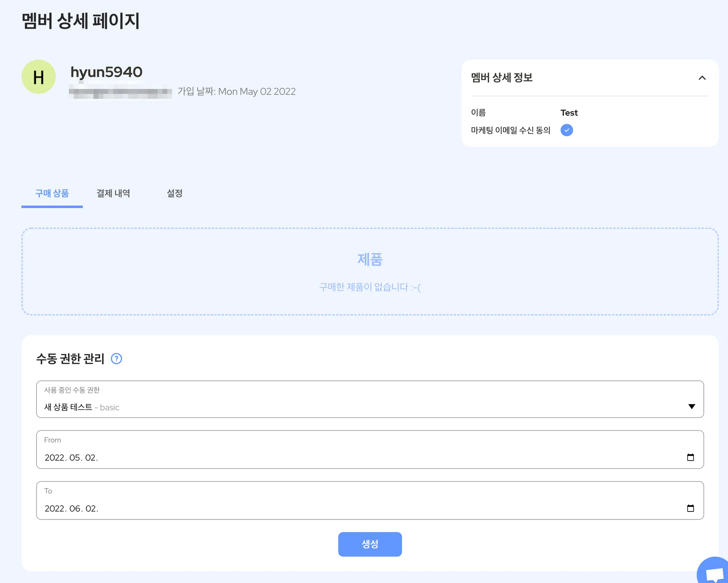Click the hyun5940 username heading
728x583 pixels.
coord(106,72)
